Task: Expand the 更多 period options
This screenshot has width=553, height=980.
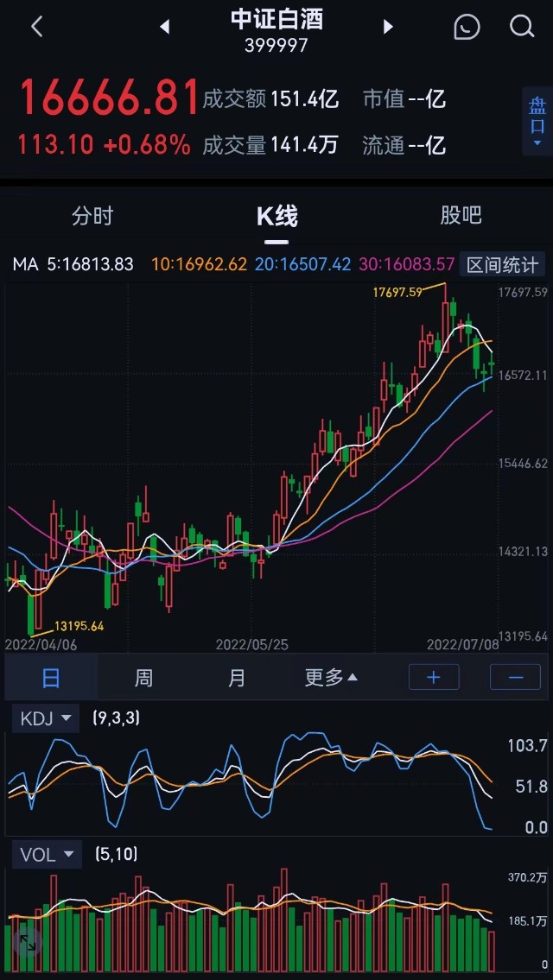Action: coord(331,678)
